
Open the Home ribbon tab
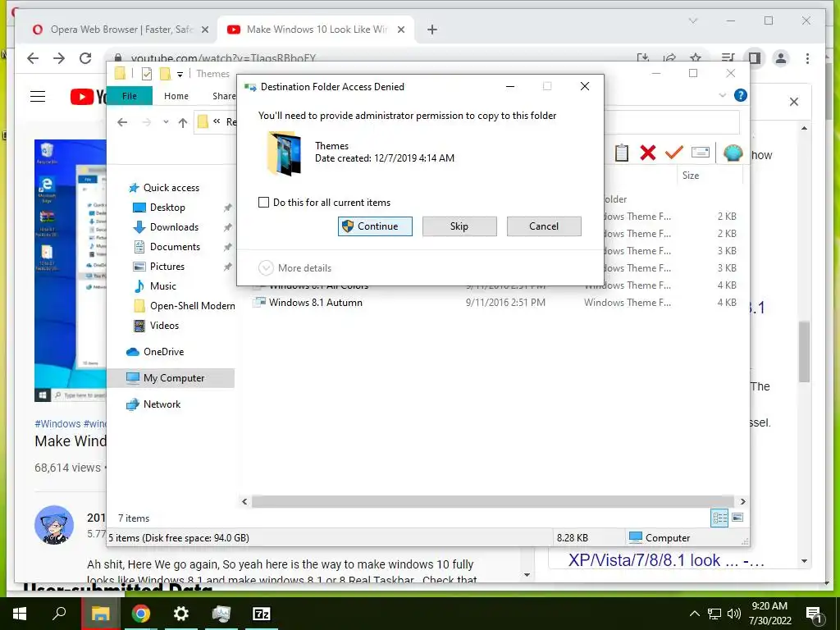click(176, 96)
